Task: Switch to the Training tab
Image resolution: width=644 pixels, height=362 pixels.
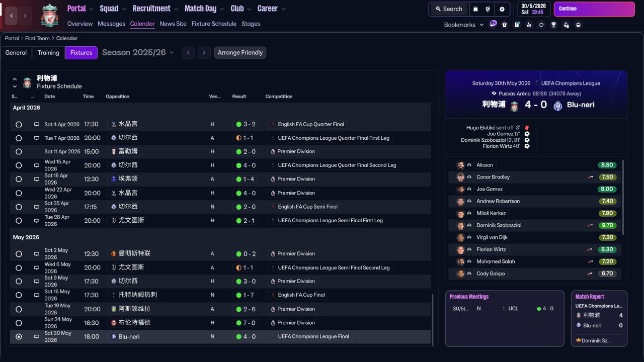Action: [x=48, y=53]
